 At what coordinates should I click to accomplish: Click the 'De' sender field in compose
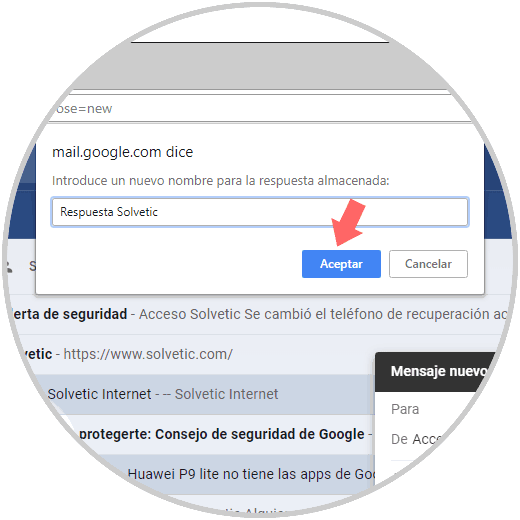(x=417, y=439)
